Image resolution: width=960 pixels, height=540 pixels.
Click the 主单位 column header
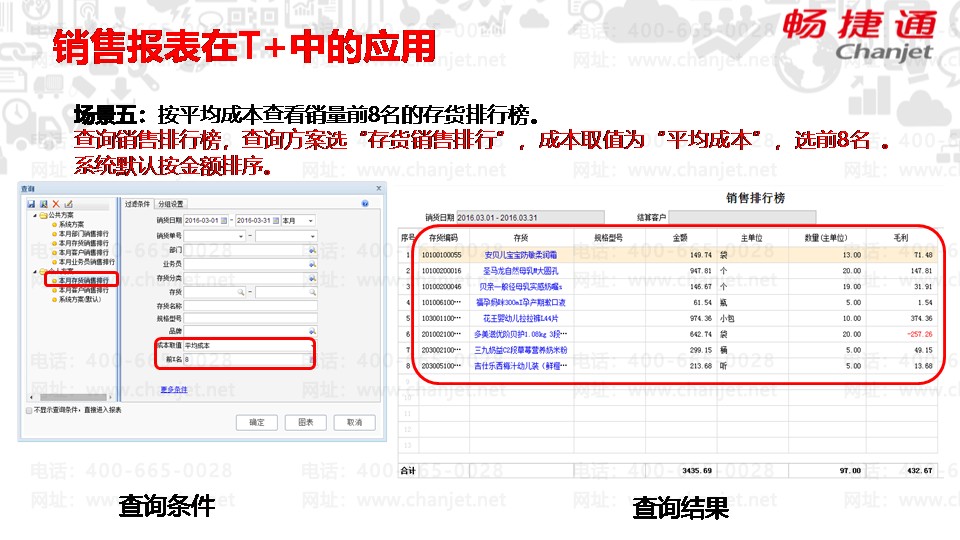point(752,238)
